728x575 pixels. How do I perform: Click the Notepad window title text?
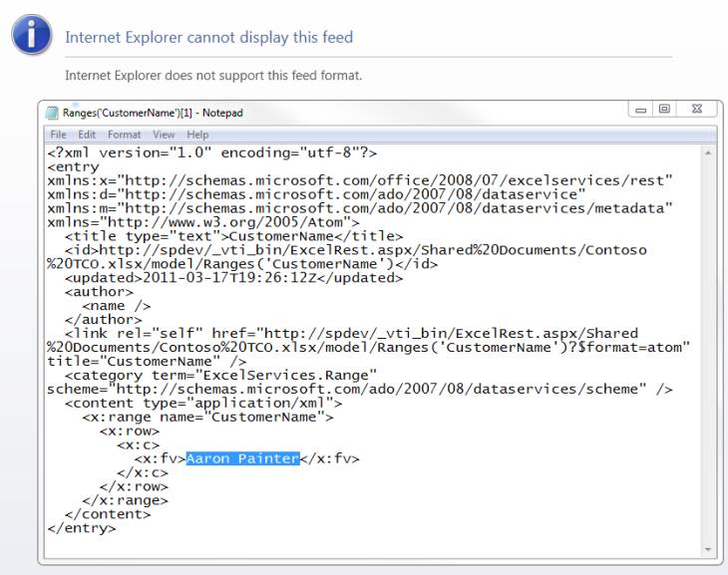coord(153,113)
